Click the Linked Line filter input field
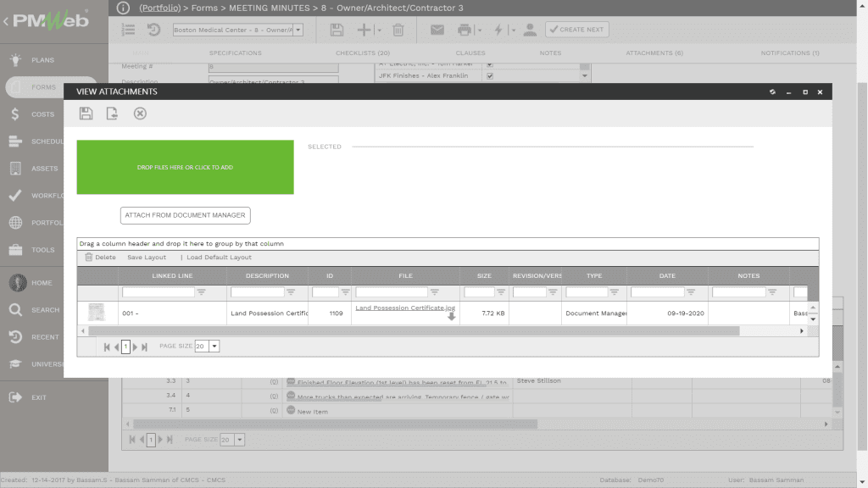Image resolution: width=868 pixels, height=488 pixels. click(159, 291)
